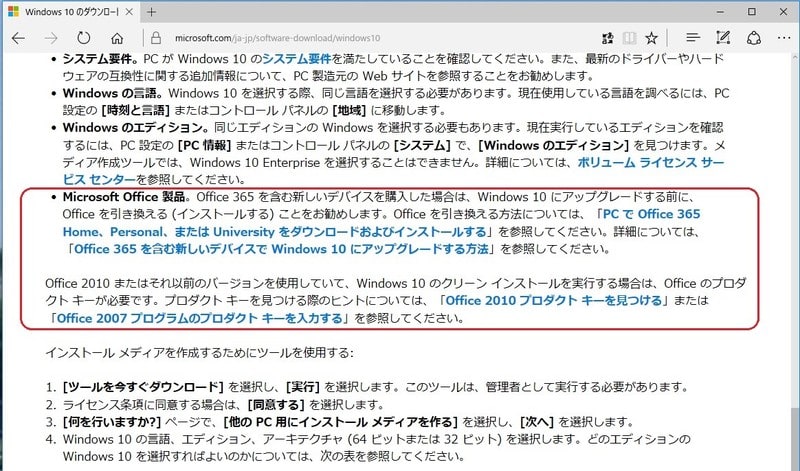Open the home page
Screen dimensions: 800x471
point(117,38)
